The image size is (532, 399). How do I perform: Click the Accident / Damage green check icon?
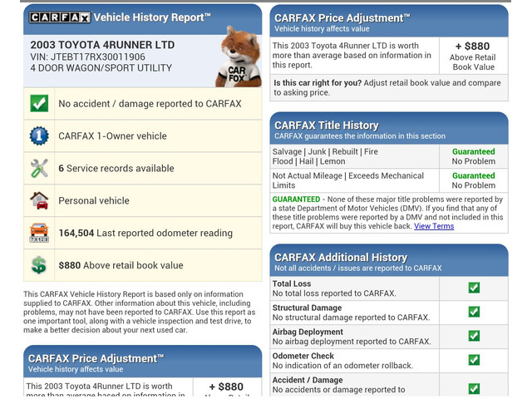click(474, 388)
